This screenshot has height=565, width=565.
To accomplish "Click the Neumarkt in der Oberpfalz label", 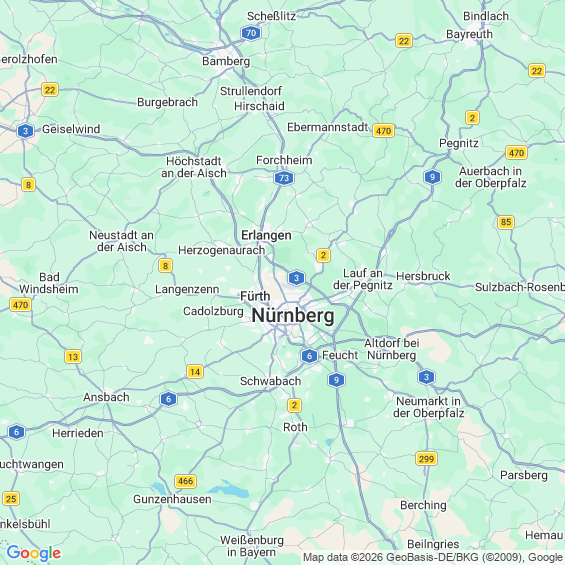I will [428, 407].
